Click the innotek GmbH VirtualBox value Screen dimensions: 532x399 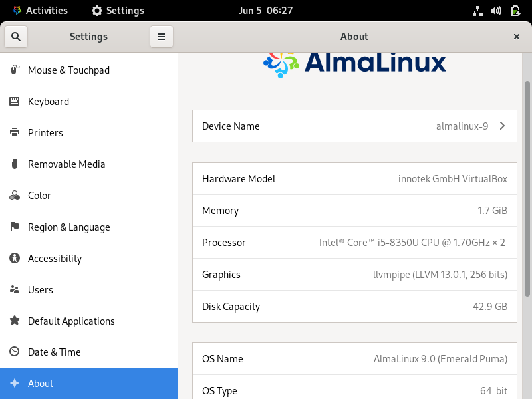[x=453, y=179]
